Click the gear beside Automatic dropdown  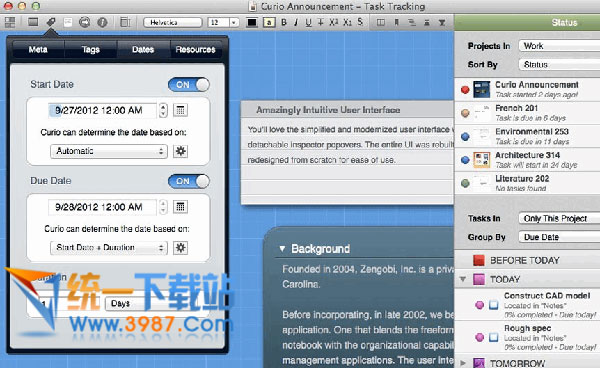(x=180, y=151)
